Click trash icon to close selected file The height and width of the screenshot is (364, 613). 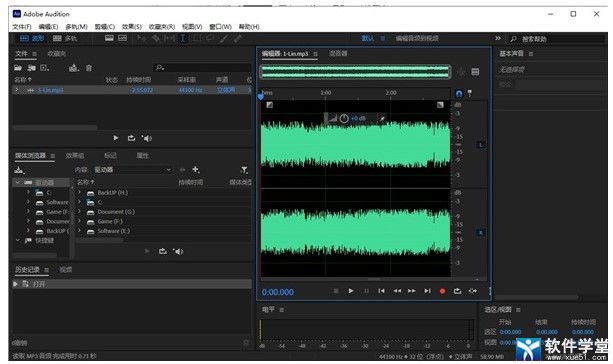coord(89,68)
